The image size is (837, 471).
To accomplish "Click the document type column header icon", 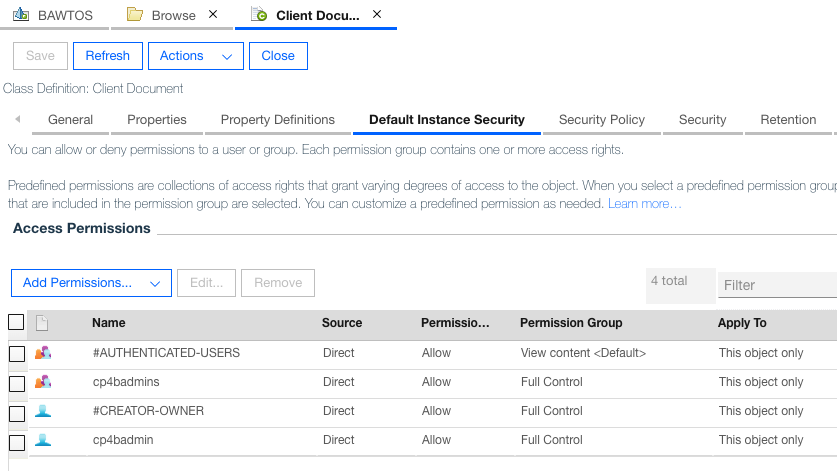I will [42, 323].
